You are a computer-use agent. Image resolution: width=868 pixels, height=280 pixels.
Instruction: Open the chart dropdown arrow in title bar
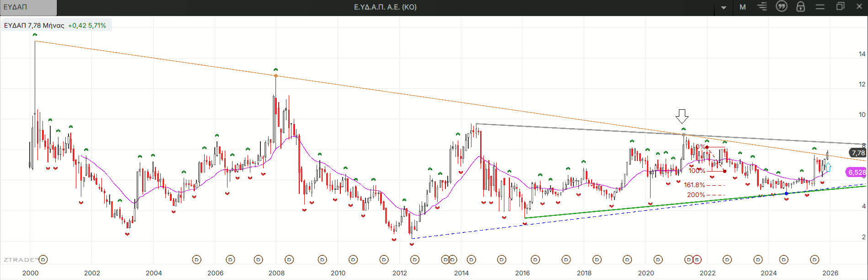(724, 7)
